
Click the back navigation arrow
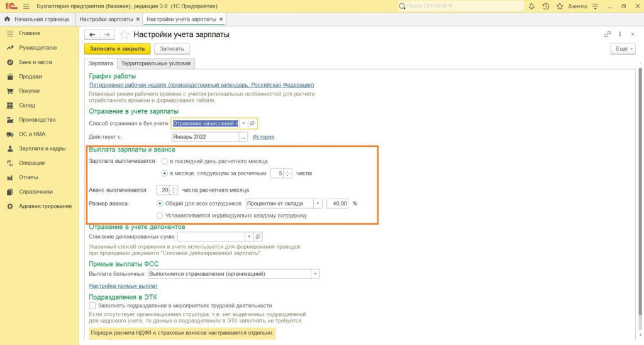pyautogui.click(x=92, y=35)
